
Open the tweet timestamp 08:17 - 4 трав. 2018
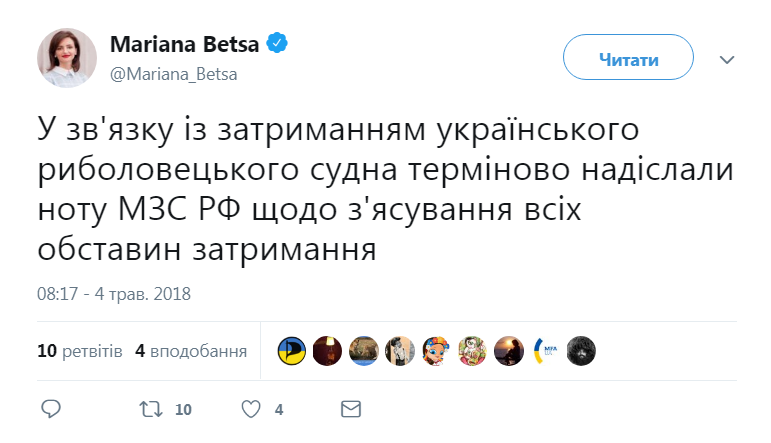pos(114,294)
